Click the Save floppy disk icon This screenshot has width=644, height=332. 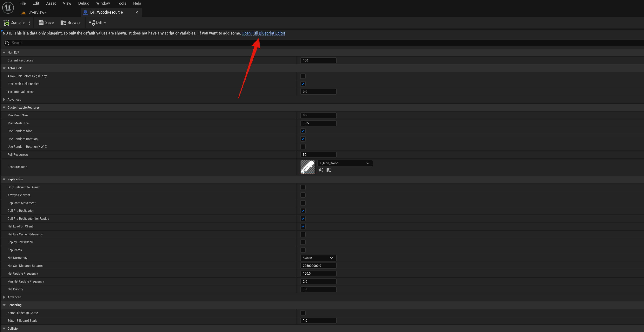pos(41,23)
